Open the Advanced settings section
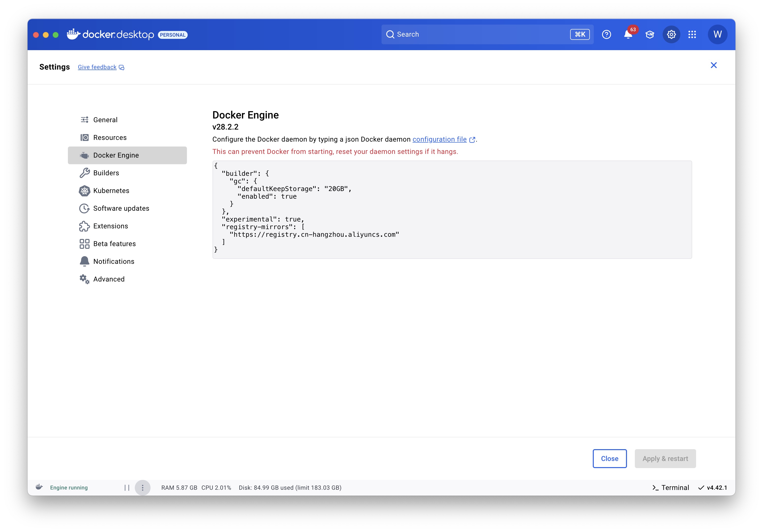This screenshot has width=763, height=532. click(x=109, y=279)
